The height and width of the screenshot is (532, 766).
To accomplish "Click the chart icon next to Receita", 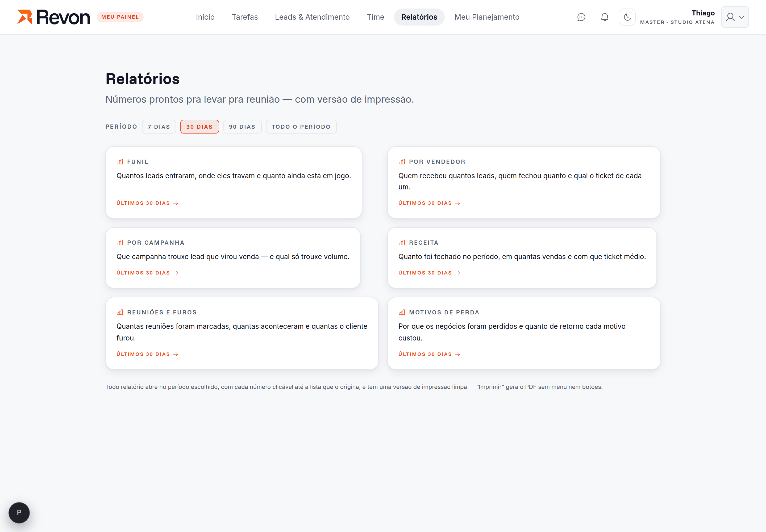I will click(x=402, y=243).
